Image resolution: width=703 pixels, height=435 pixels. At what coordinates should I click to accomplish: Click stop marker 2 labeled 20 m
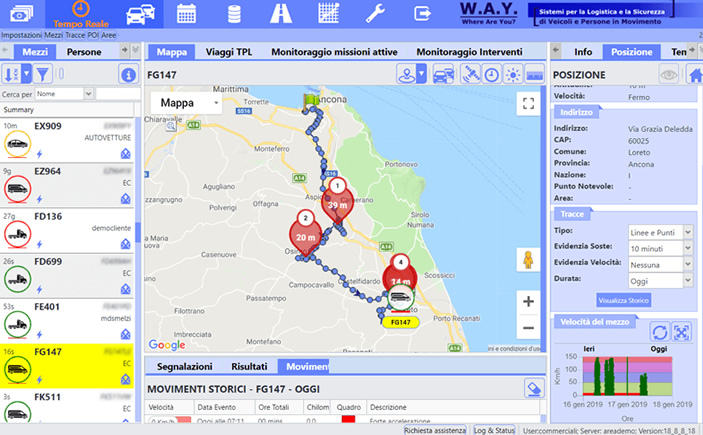click(305, 233)
